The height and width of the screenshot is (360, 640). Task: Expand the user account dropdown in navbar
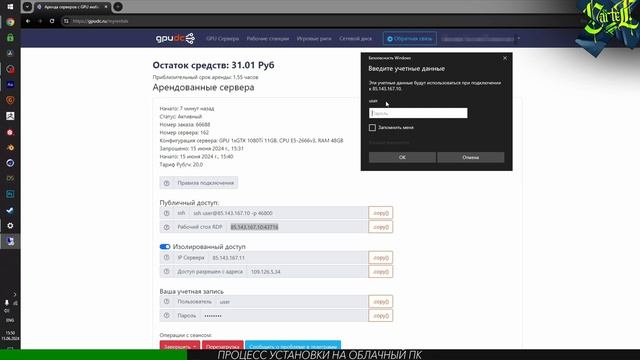[481, 39]
